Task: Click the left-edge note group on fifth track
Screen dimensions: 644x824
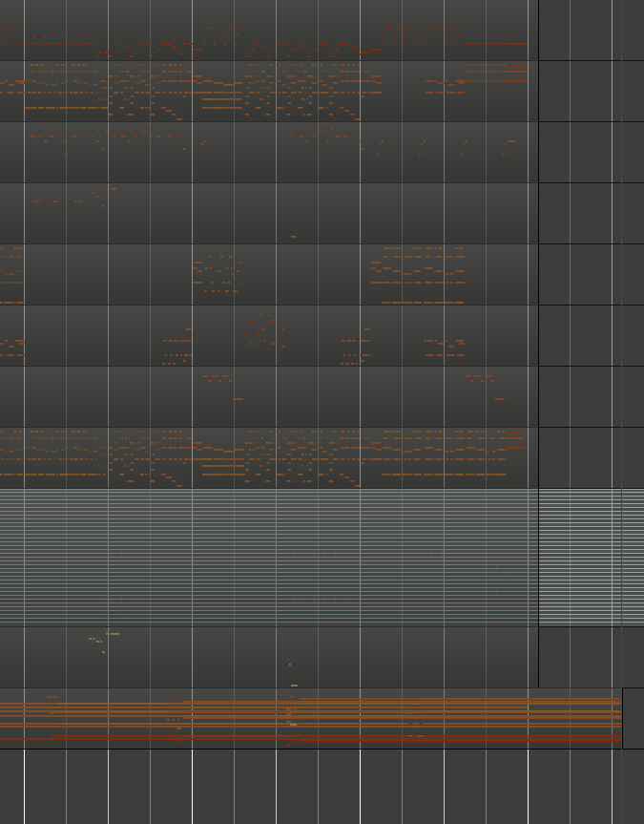Action: click(10, 272)
